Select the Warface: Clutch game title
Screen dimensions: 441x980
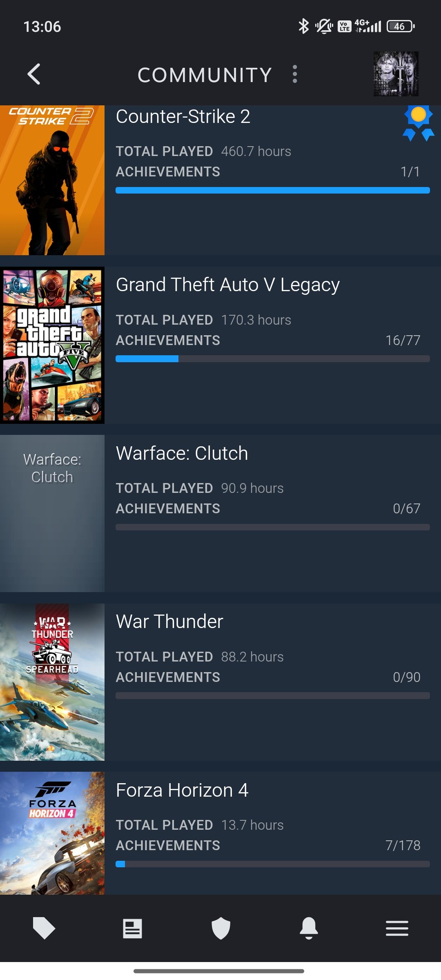click(182, 453)
